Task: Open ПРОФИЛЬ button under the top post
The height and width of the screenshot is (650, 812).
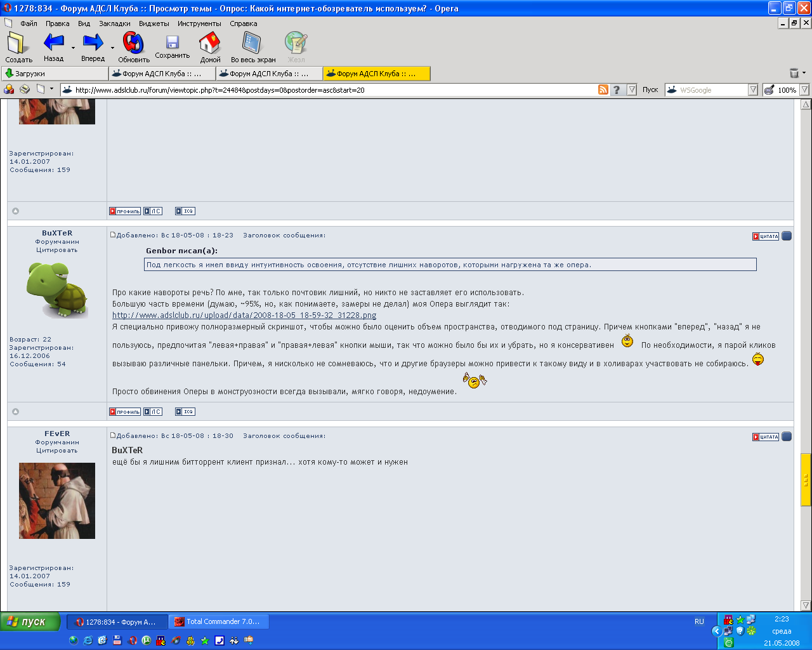Action: (125, 211)
